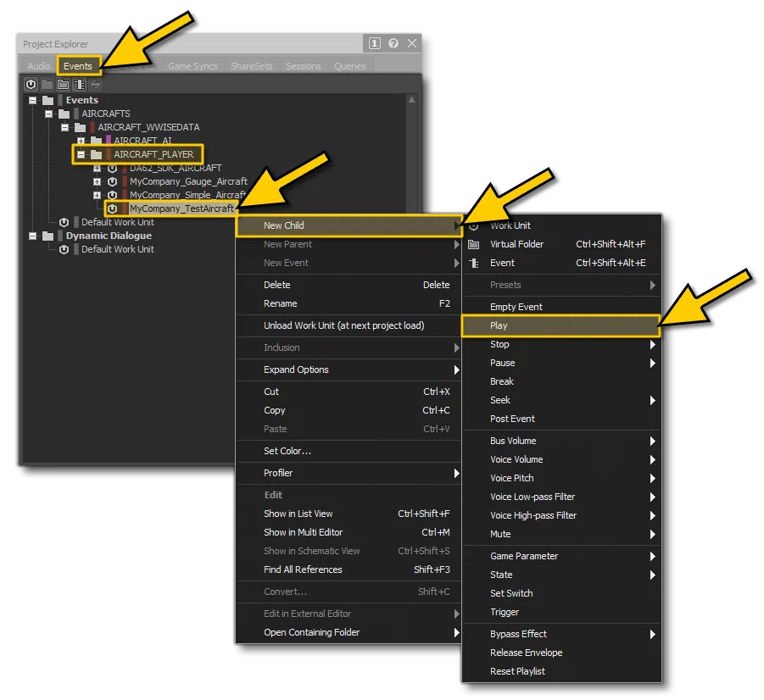Viewport: 764px width, 700px height.
Task: Open the Pause action submenu
Action: (x=561, y=363)
